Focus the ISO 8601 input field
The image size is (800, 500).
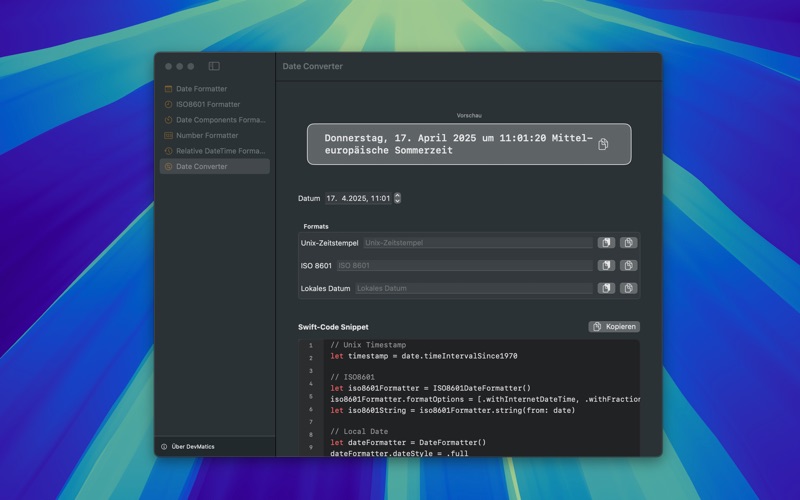tap(465, 265)
